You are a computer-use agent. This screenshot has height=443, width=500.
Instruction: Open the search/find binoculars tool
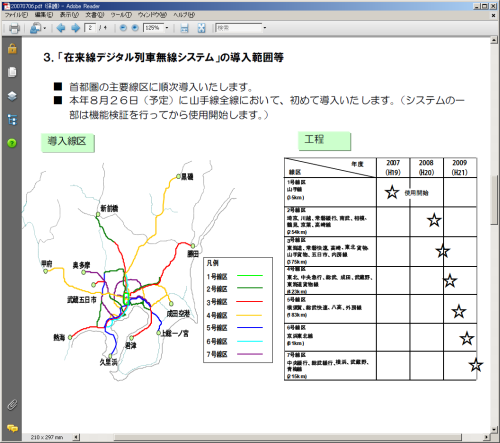coord(35,28)
